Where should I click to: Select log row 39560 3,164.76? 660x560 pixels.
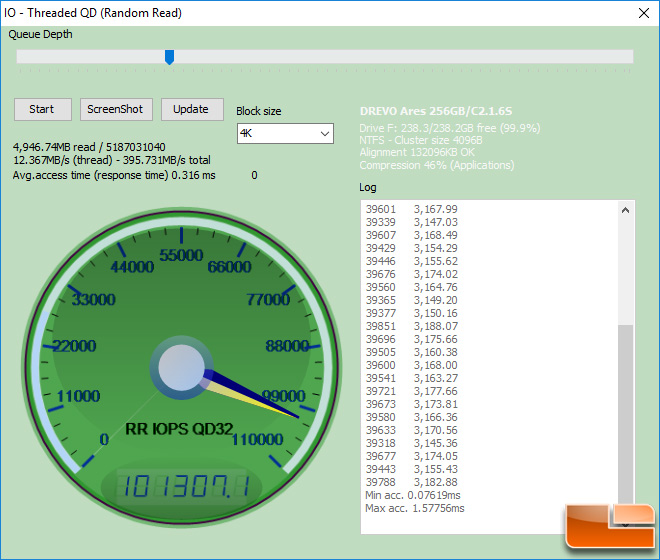coord(411,287)
